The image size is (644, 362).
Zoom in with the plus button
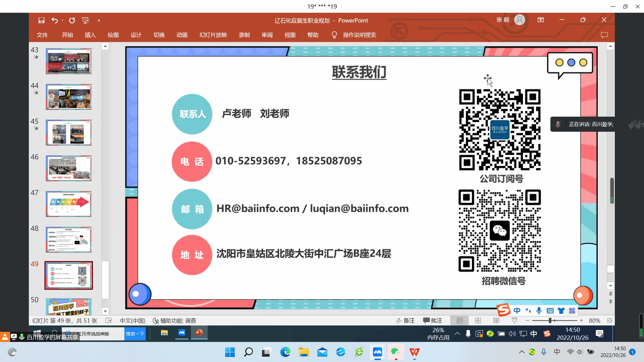pyautogui.click(x=581, y=321)
